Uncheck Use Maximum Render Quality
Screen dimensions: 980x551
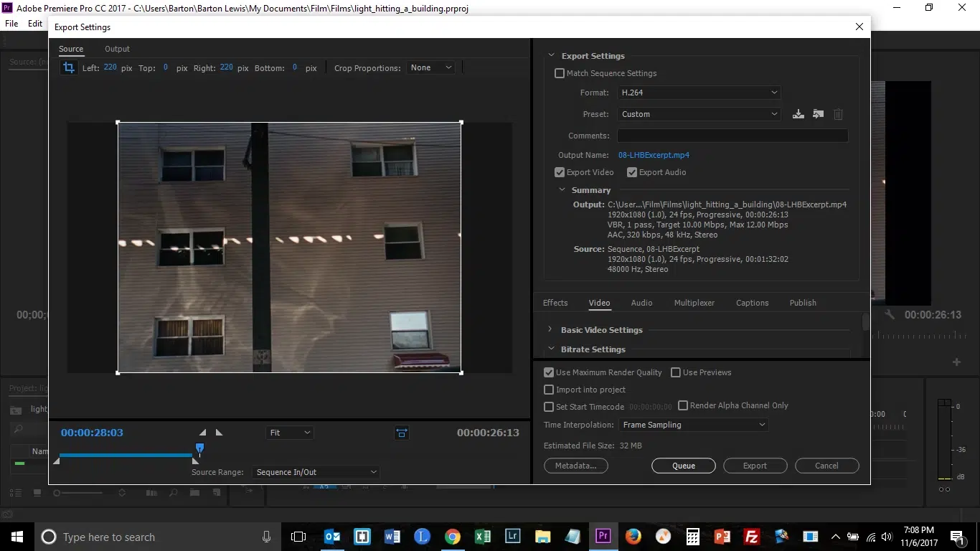(x=549, y=372)
